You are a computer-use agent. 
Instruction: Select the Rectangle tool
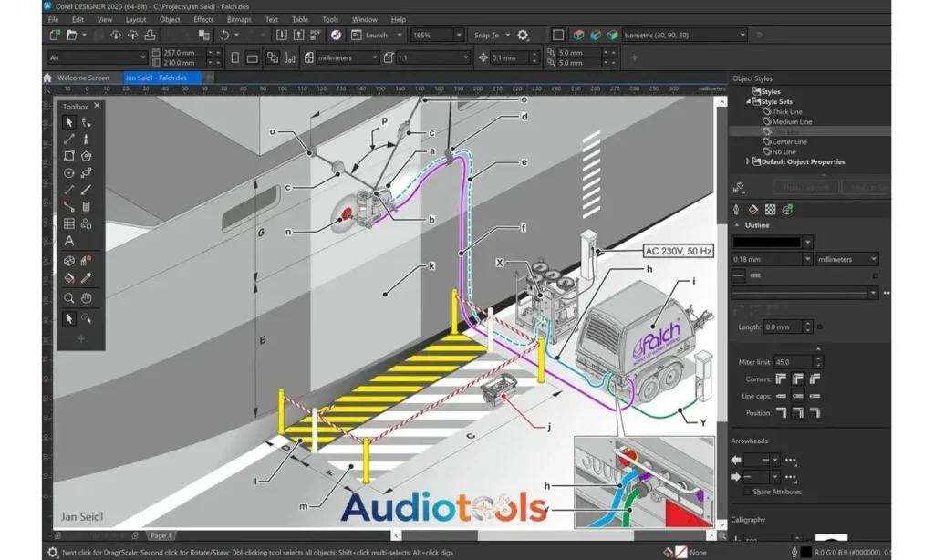pyautogui.click(x=68, y=155)
